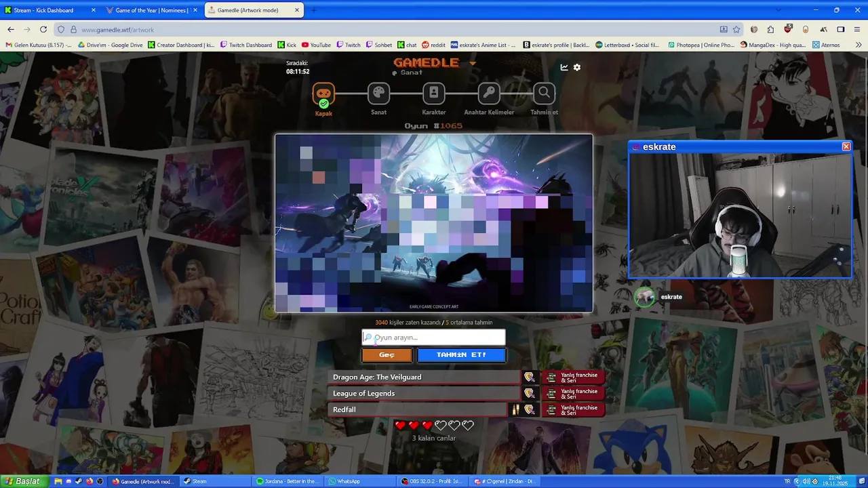Select the Kapak step icon
868x488 pixels.
point(323,94)
